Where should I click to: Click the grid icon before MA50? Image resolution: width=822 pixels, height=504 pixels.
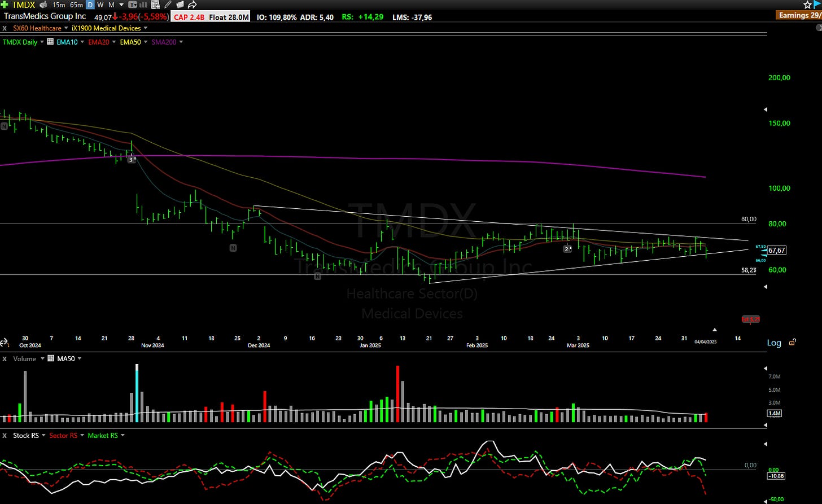tap(51, 358)
